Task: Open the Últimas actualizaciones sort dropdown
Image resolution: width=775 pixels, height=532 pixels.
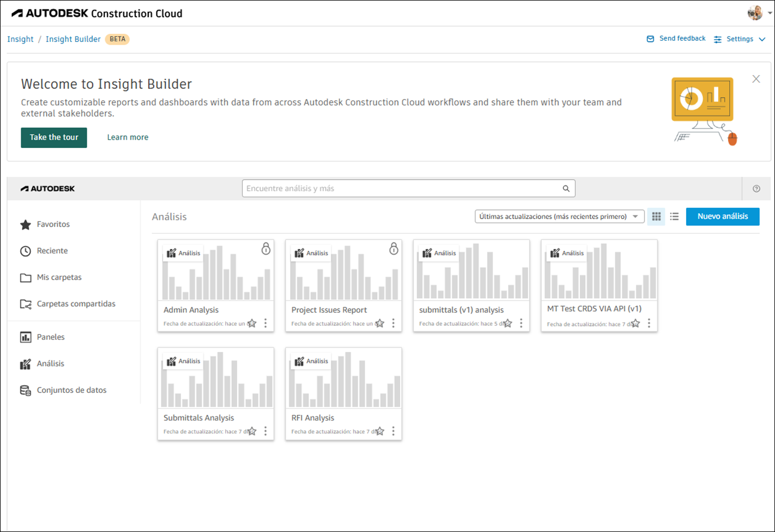Action: click(x=559, y=216)
